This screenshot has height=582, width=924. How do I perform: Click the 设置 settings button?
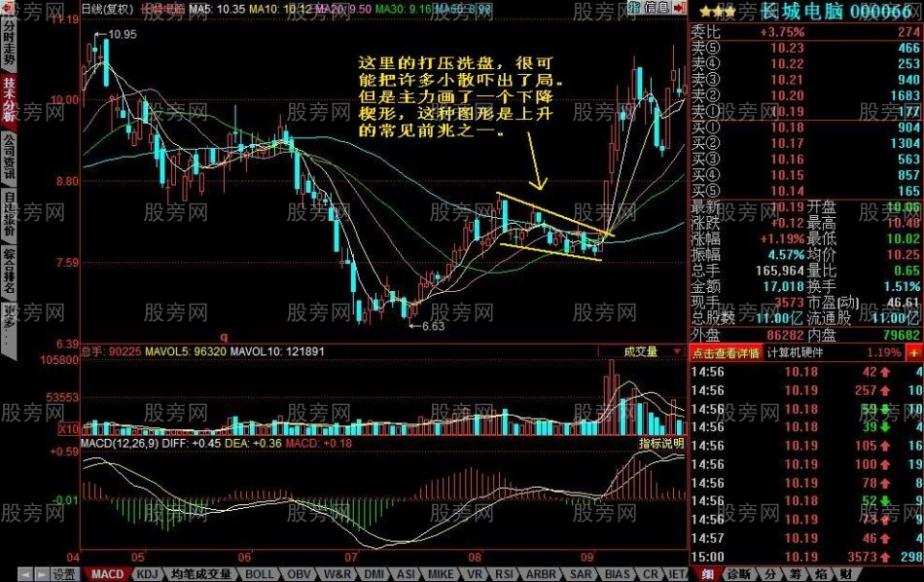pos(64,574)
